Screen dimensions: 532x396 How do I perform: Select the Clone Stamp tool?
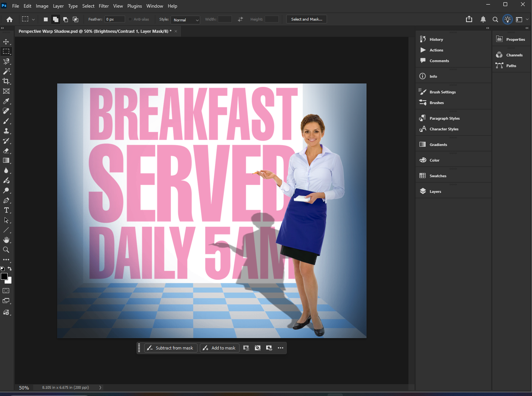tap(6, 131)
